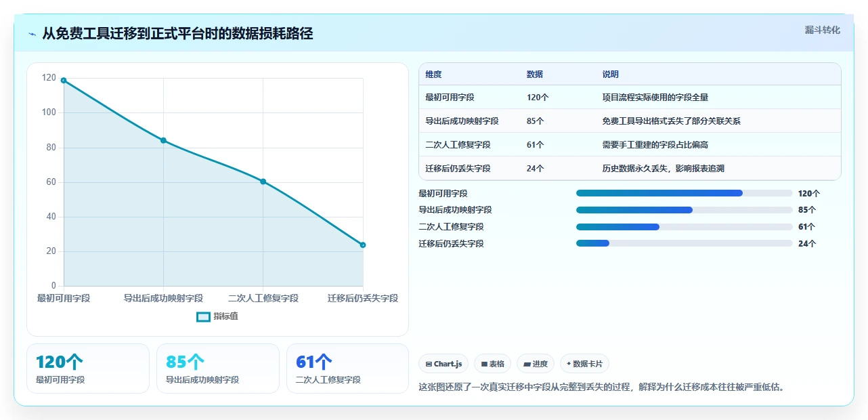The image size is (868, 420).
Task: Click the Chart.js tag
Action: (x=443, y=364)
